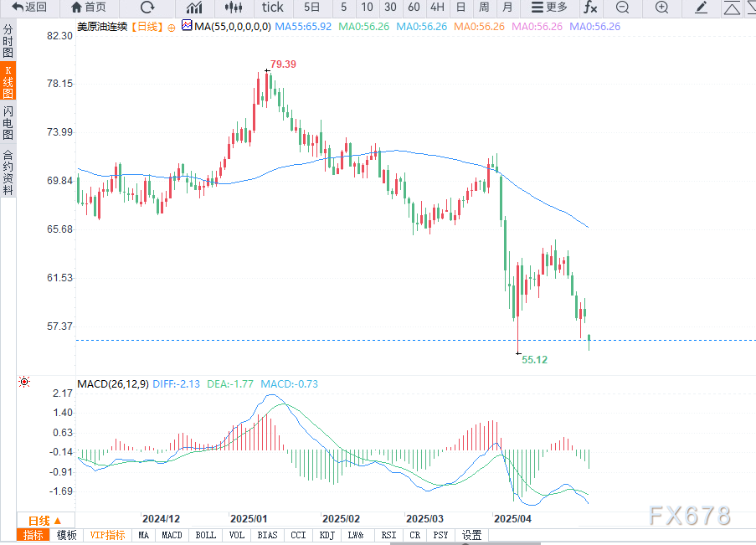
Task: Go to 首页 home icon
Action: [x=88, y=8]
